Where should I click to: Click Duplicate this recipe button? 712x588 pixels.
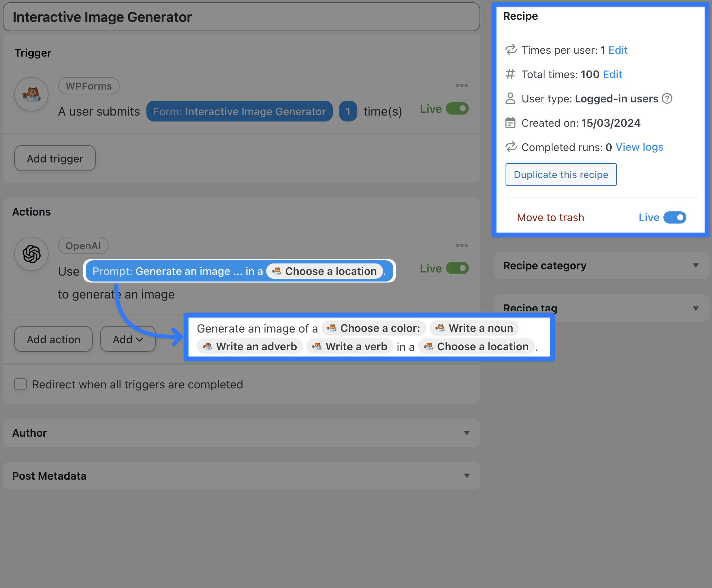click(x=561, y=175)
